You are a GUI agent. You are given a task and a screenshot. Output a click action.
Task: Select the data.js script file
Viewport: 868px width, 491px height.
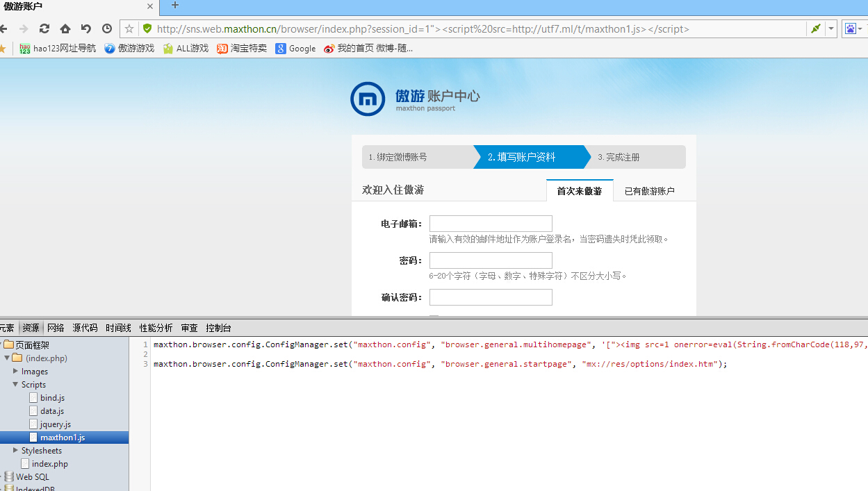click(x=51, y=411)
